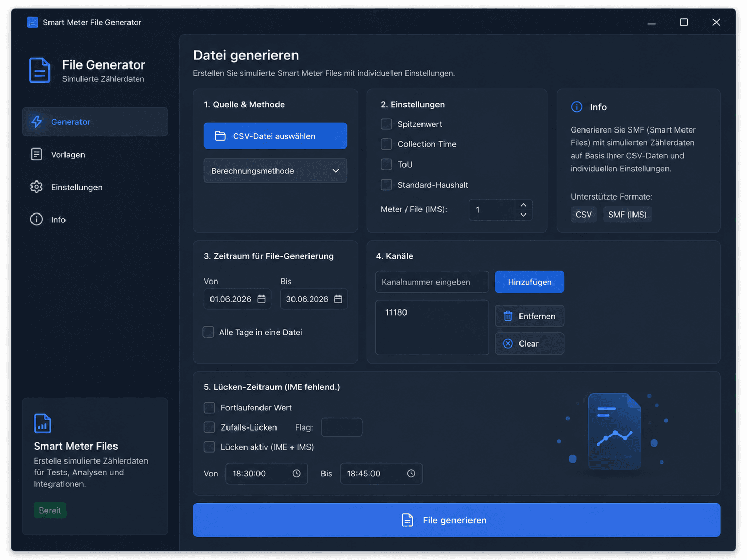Click the trash icon on Entfernen

pyautogui.click(x=508, y=316)
